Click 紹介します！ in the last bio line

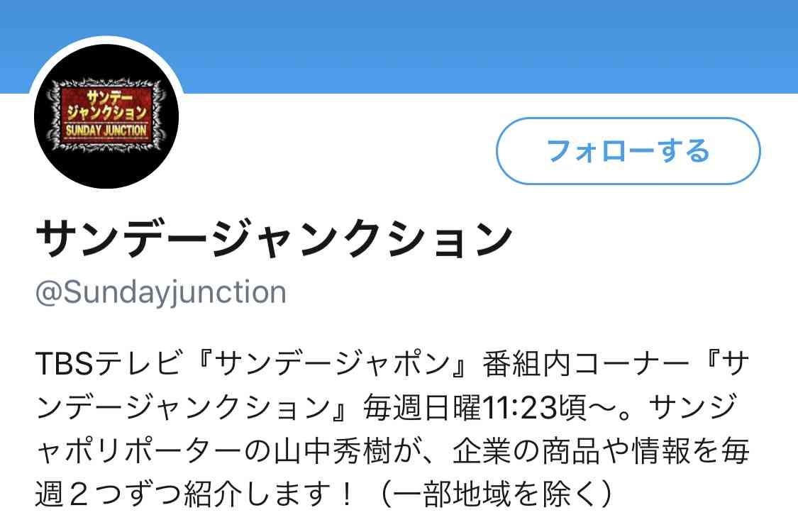269,494
